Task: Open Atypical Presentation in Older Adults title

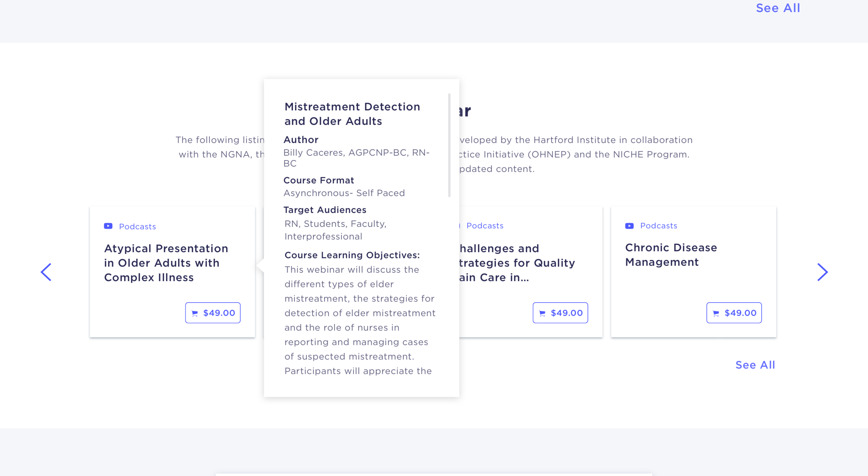Action: pos(166,263)
